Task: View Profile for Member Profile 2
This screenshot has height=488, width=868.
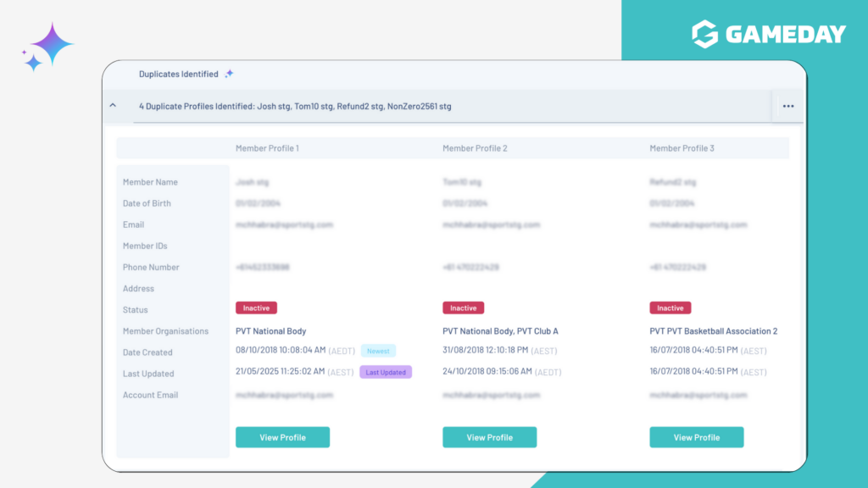Action: click(x=489, y=437)
